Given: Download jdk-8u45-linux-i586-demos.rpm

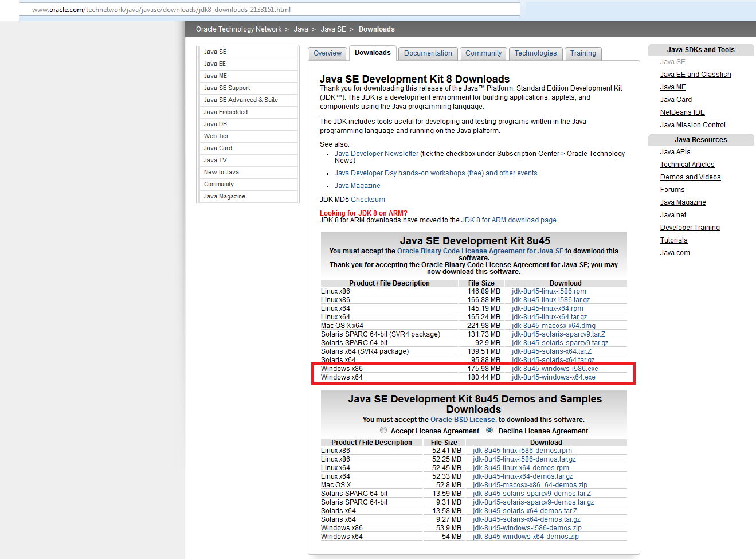Looking at the screenshot, I should pyautogui.click(x=522, y=451).
